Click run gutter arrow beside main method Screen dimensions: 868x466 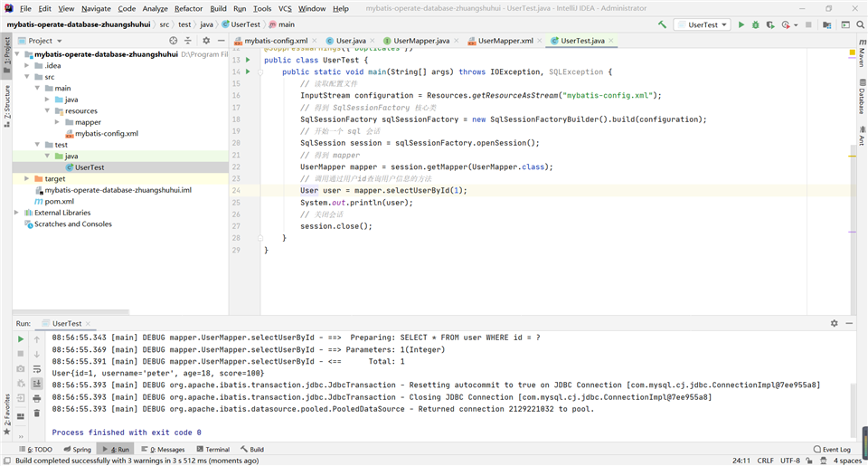pyautogui.click(x=248, y=71)
